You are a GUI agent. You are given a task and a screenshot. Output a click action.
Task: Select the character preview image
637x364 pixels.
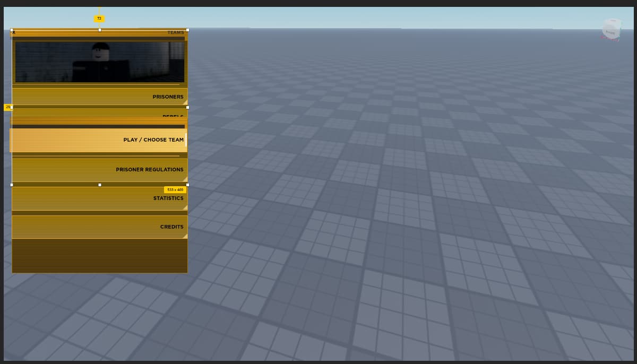(x=100, y=62)
